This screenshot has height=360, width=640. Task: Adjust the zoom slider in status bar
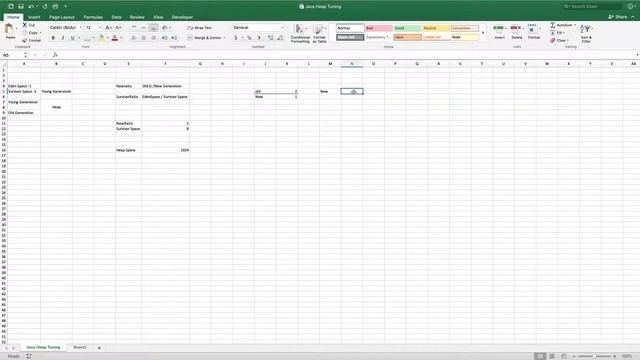click(x=594, y=356)
